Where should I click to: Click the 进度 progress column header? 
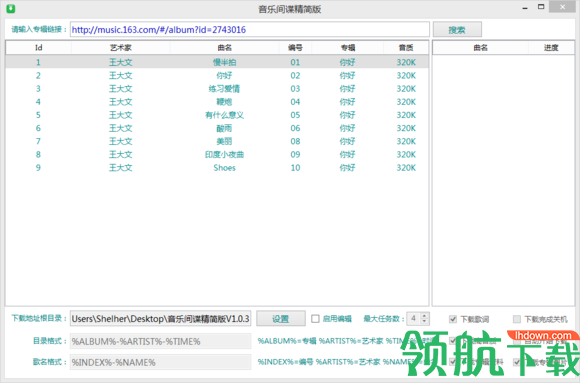tap(551, 48)
